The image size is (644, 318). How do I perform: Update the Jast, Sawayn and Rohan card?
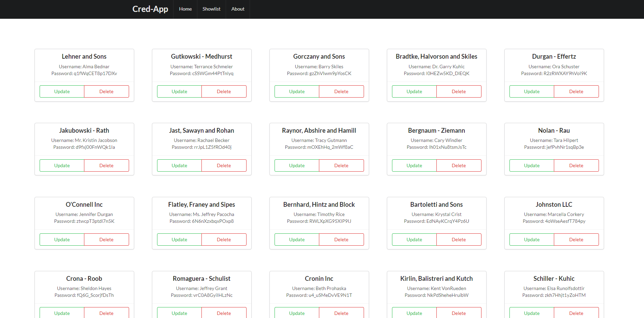[x=179, y=165]
